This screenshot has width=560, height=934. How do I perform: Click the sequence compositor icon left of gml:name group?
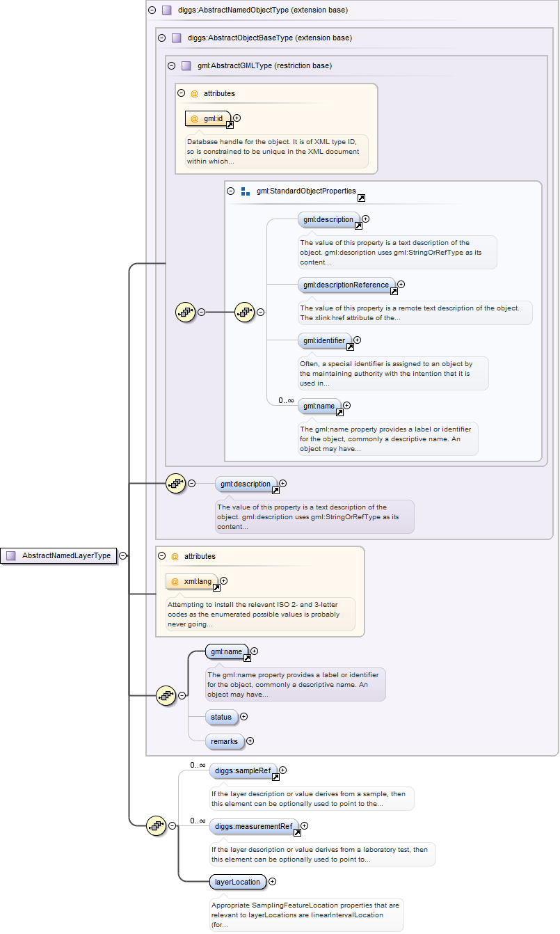pos(166,695)
